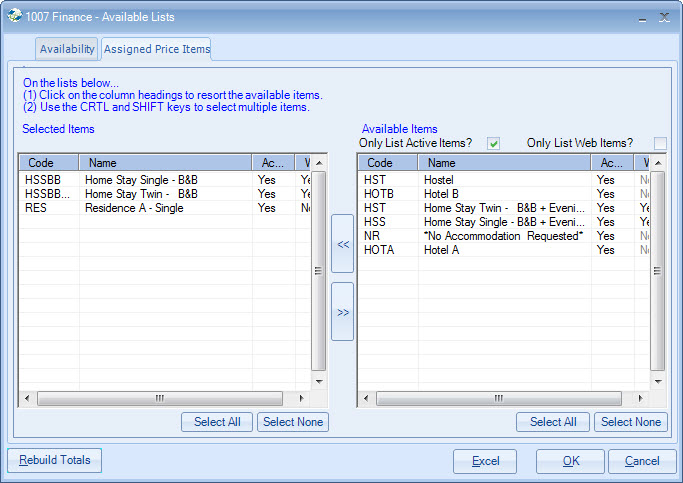
Task: Switch to the Availability tab
Action: click(67, 49)
